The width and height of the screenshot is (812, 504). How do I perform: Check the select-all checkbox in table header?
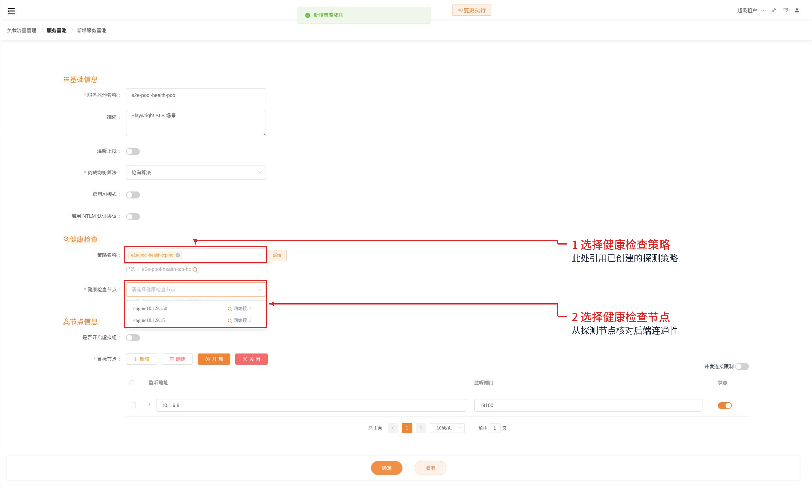[x=132, y=383]
